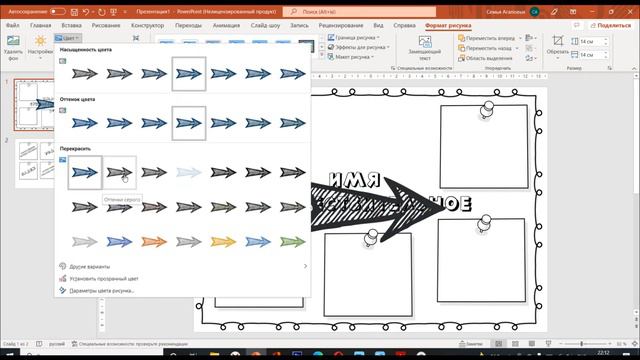Open the Rotate objects dropdown
The width and height of the screenshot is (640, 360).
[531, 58]
